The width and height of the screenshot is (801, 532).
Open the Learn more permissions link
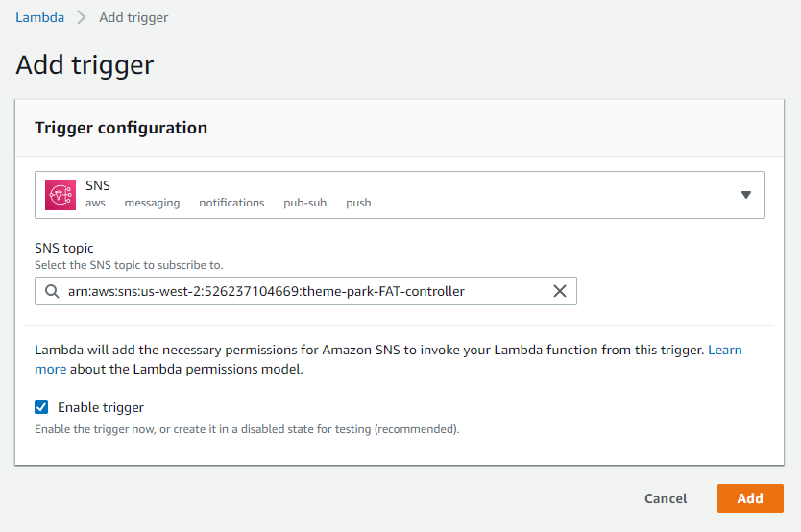click(725, 350)
